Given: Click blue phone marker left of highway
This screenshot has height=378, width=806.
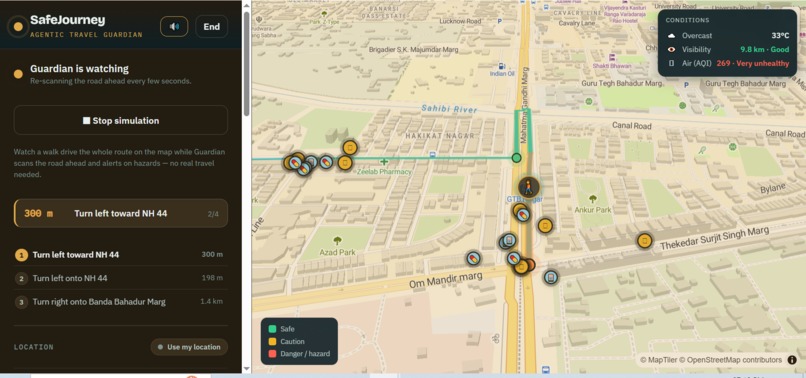Looking at the screenshot, I should 509,240.
